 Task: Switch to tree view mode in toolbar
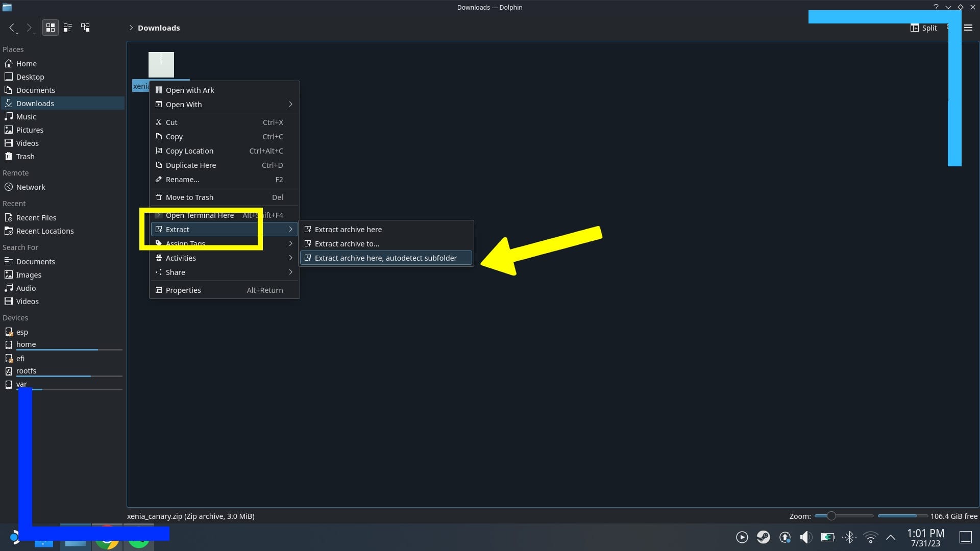86,28
